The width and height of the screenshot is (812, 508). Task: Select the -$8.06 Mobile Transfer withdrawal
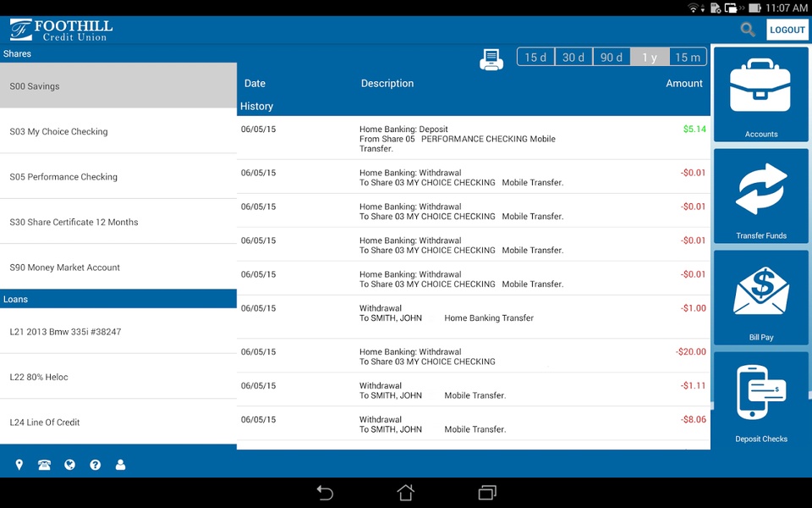[x=474, y=423]
